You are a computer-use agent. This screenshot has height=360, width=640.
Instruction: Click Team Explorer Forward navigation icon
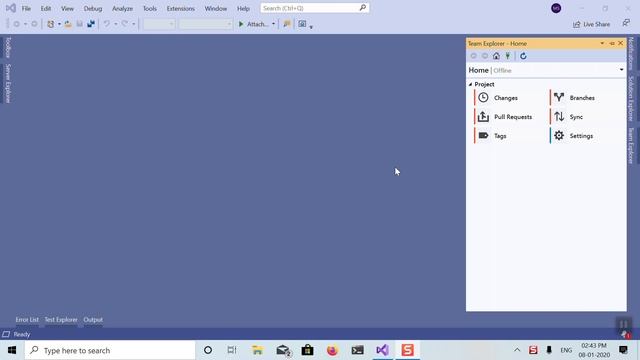(485, 56)
